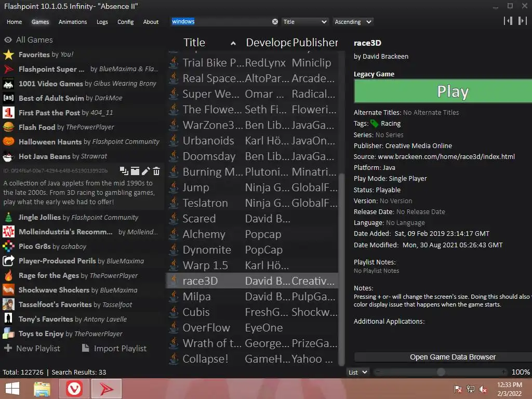Select the Collapse! game row
This screenshot has height=399, width=532.
253,358
